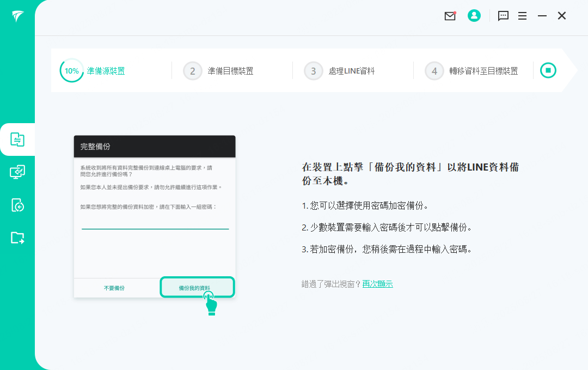The image size is (588, 370).
Task: Click the 備份我的資料 button
Action: [x=197, y=287]
